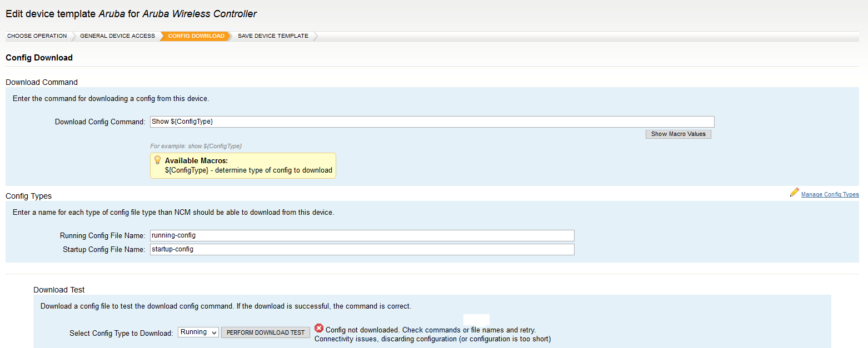The width and height of the screenshot is (868, 348).
Task: Click the 'Select Config Type to Download:' label
Action: (121, 334)
